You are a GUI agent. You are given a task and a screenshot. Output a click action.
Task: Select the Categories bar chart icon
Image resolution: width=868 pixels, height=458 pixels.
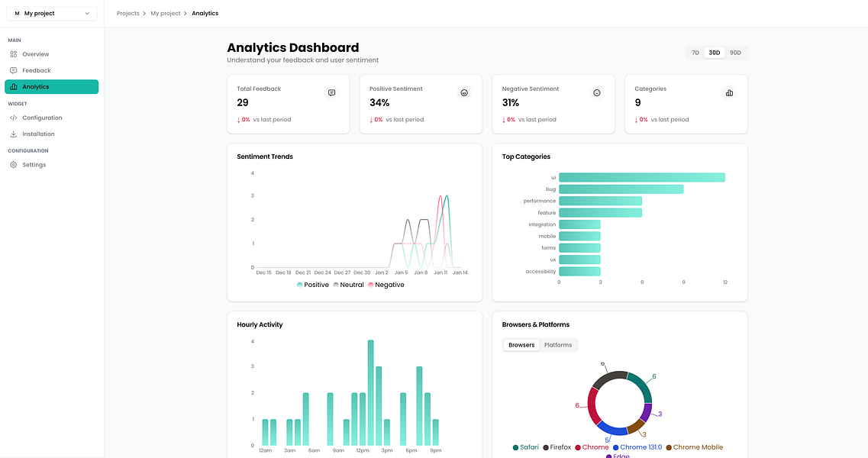730,93
